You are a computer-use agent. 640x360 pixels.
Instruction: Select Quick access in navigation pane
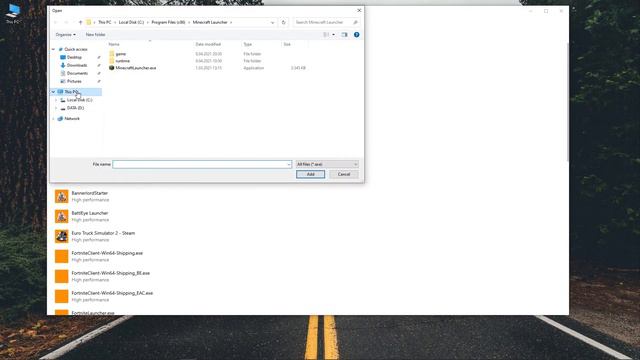click(x=76, y=49)
